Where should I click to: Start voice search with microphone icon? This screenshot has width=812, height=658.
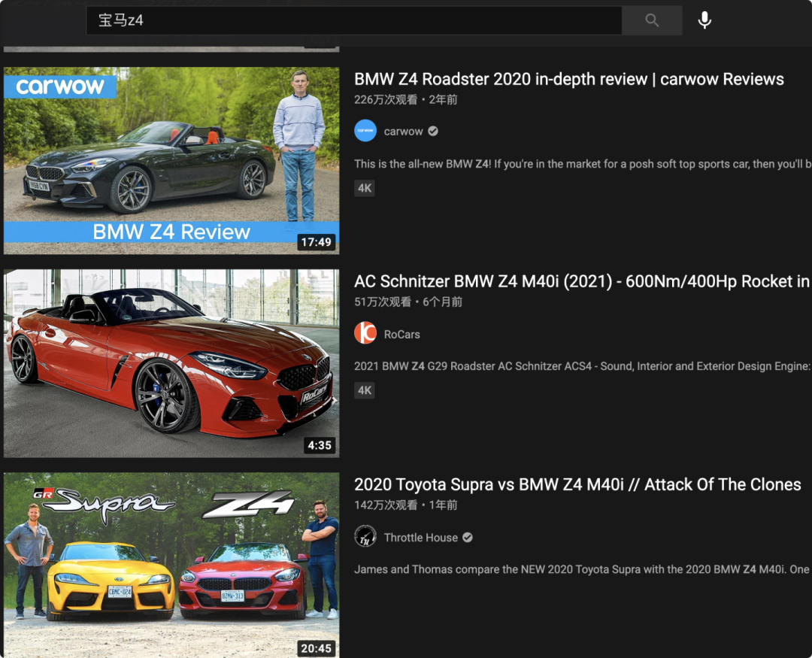704,20
